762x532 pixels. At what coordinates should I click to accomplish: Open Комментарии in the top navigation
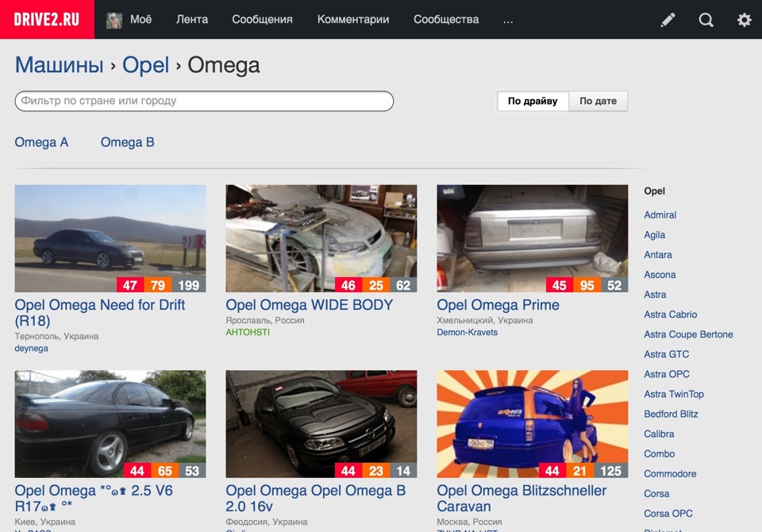click(x=353, y=19)
